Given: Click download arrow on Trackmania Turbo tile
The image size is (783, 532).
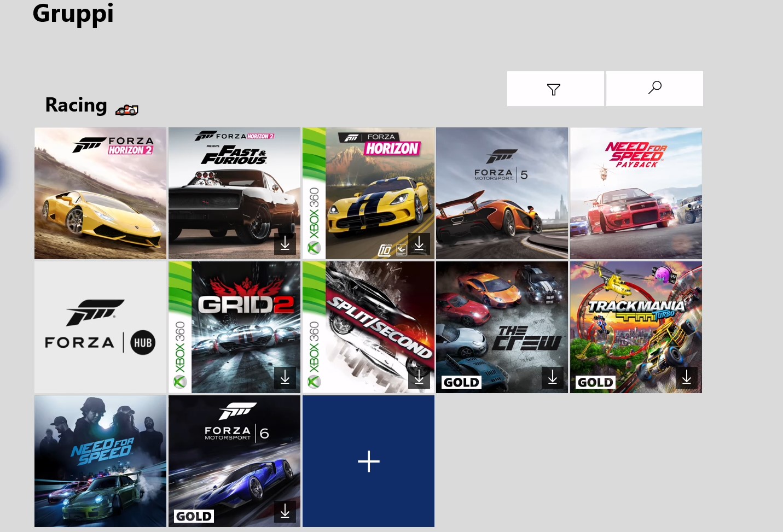Looking at the screenshot, I should click(687, 378).
